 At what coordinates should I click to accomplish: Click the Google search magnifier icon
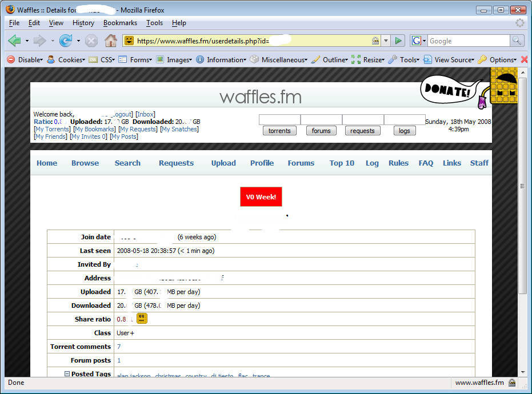(x=517, y=41)
